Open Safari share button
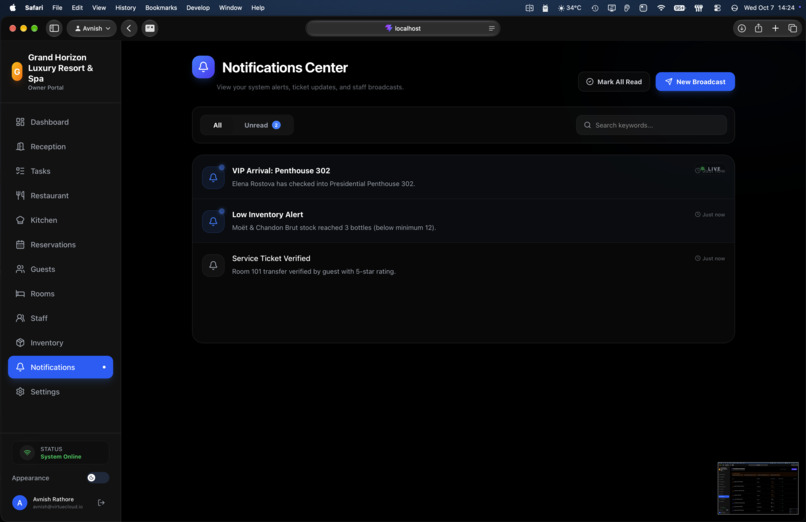This screenshot has width=806, height=522. coord(758,28)
